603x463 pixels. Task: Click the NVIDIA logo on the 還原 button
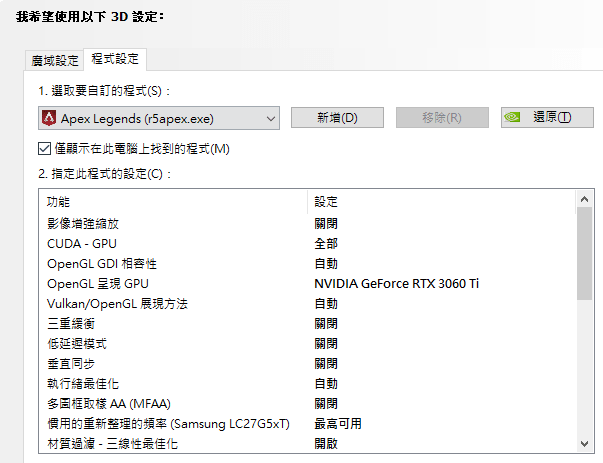(512, 117)
